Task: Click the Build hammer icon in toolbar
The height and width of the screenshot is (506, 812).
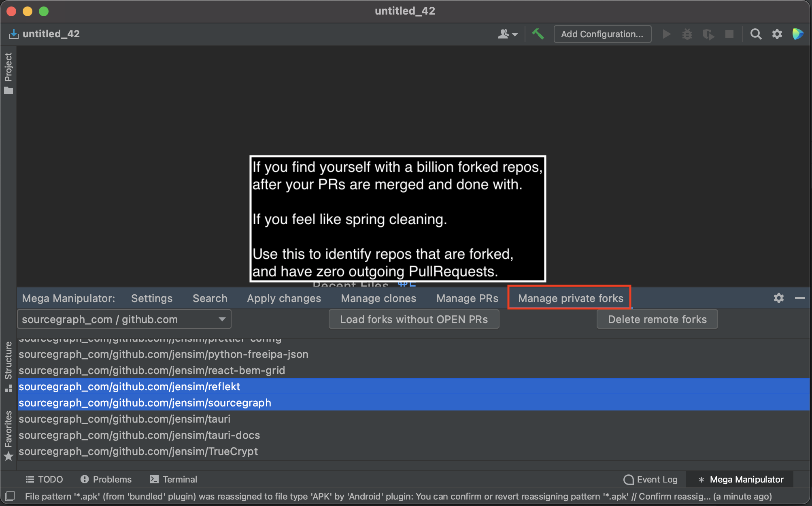Action: click(x=537, y=34)
